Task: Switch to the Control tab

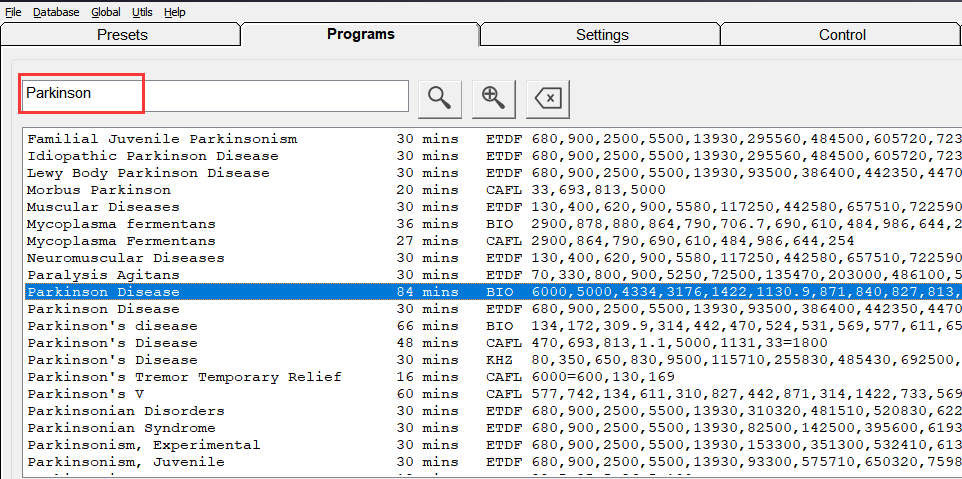Action: pyautogui.click(x=842, y=35)
